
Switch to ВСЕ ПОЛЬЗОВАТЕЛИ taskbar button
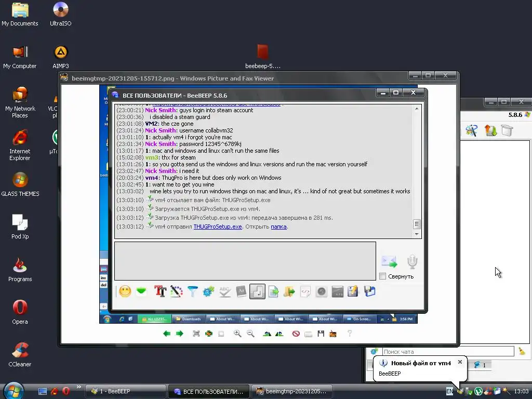tap(209, 391)
